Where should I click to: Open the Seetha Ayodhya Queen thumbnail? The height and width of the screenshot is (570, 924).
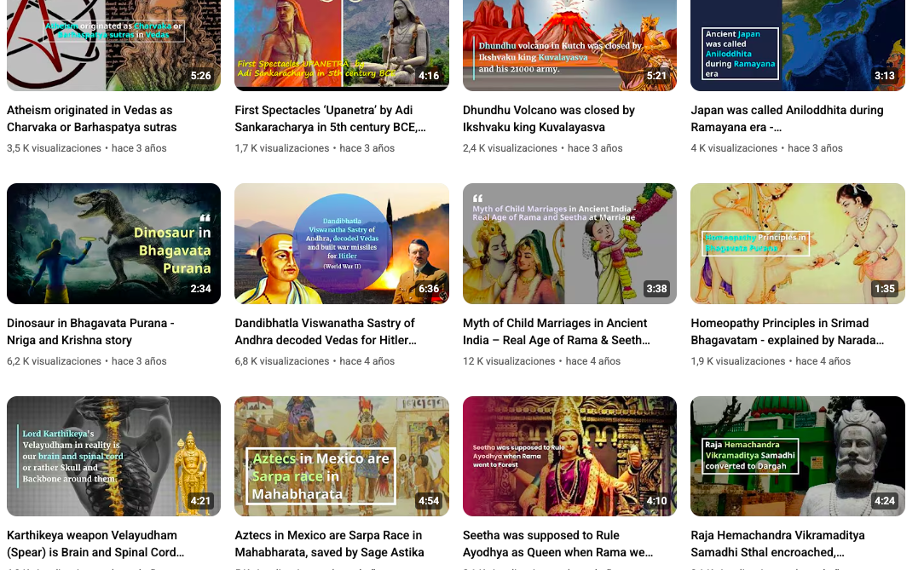tap(570, 457)
